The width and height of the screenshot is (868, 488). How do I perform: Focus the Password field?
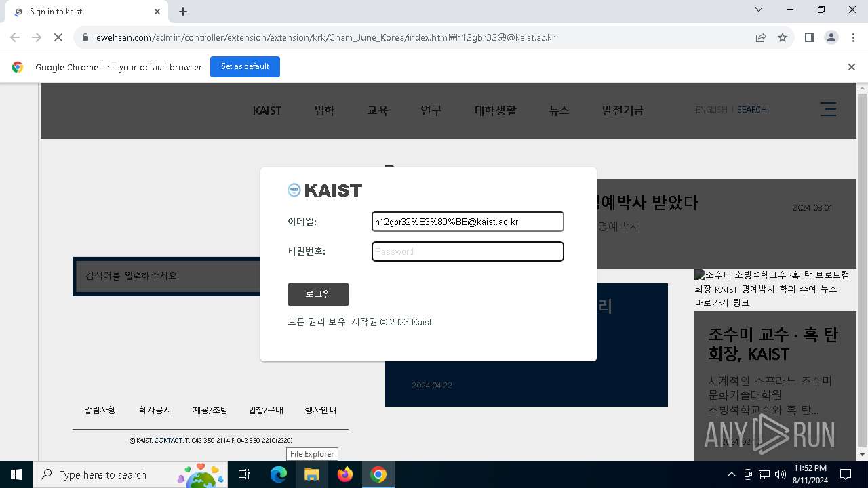click(x=468, y=251)
